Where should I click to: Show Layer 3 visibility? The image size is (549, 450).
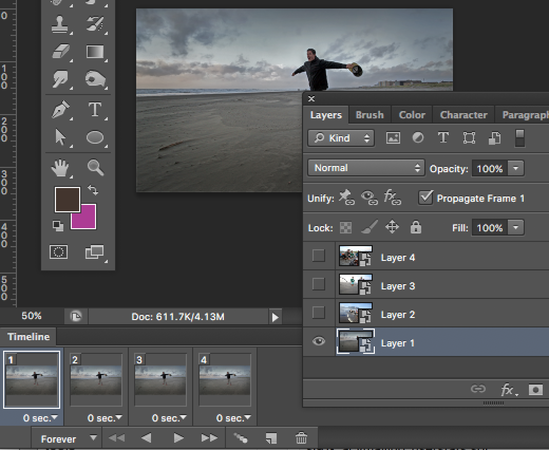click(x=318, y=284)
